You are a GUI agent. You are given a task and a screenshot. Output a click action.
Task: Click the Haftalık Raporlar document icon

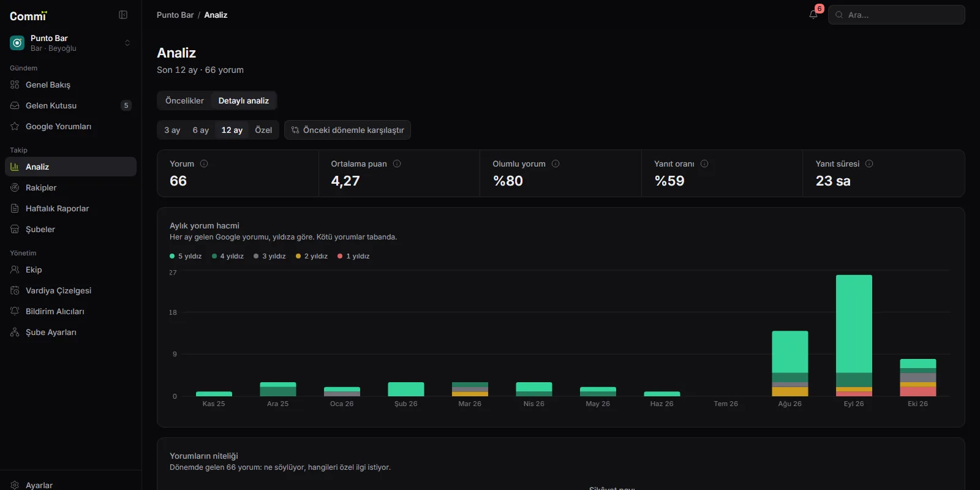15,208
